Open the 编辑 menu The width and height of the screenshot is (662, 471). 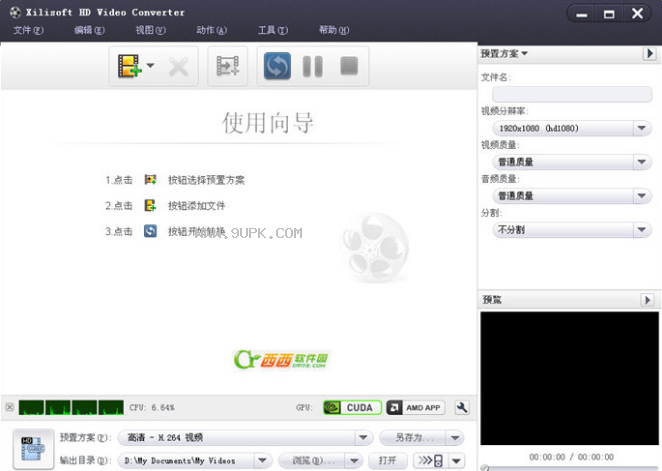click(x=89, y=30)
